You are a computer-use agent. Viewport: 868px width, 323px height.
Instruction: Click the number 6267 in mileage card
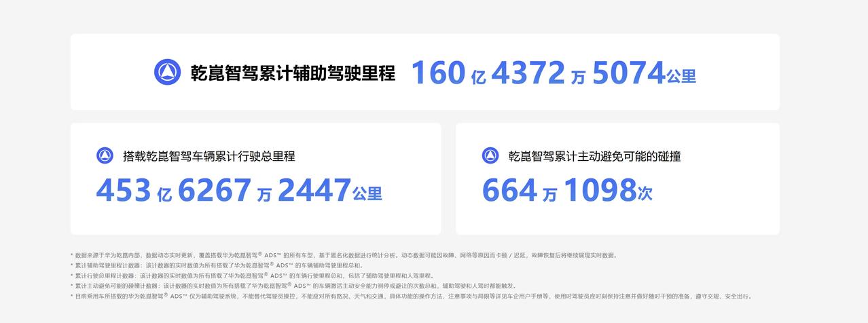[215, 190]
